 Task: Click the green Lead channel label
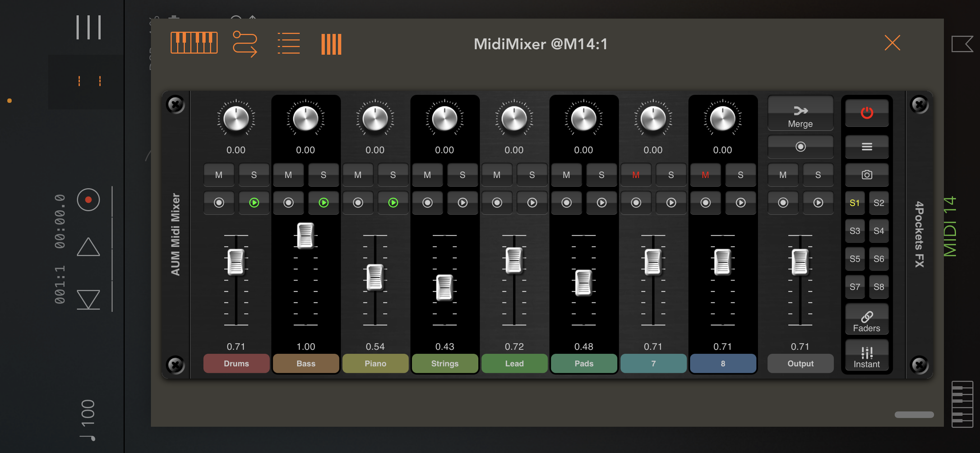514,364
